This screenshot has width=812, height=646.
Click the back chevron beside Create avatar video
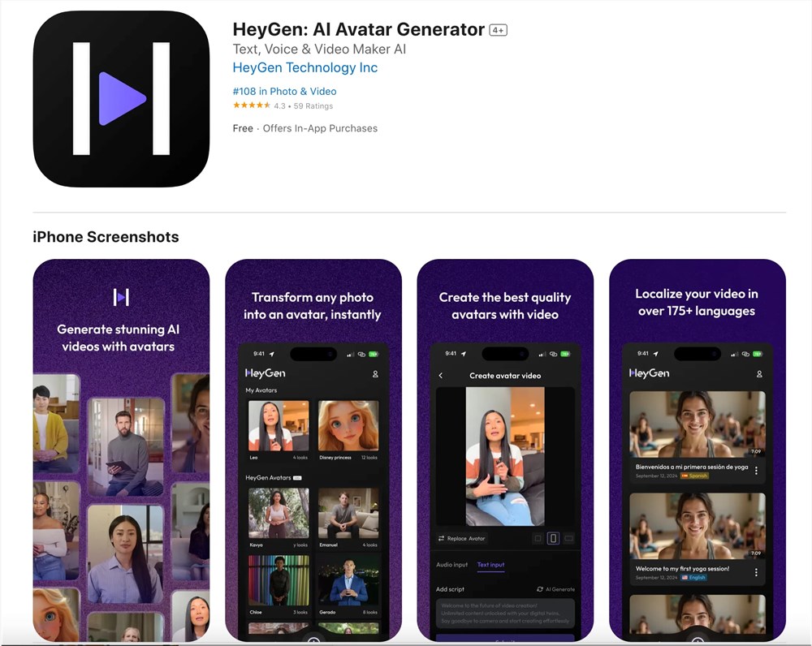[441, 376]
